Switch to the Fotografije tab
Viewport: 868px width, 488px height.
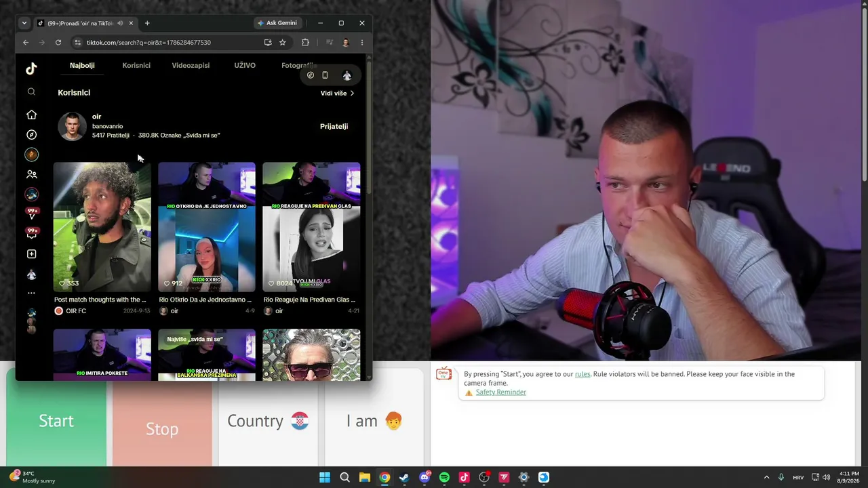298,66
